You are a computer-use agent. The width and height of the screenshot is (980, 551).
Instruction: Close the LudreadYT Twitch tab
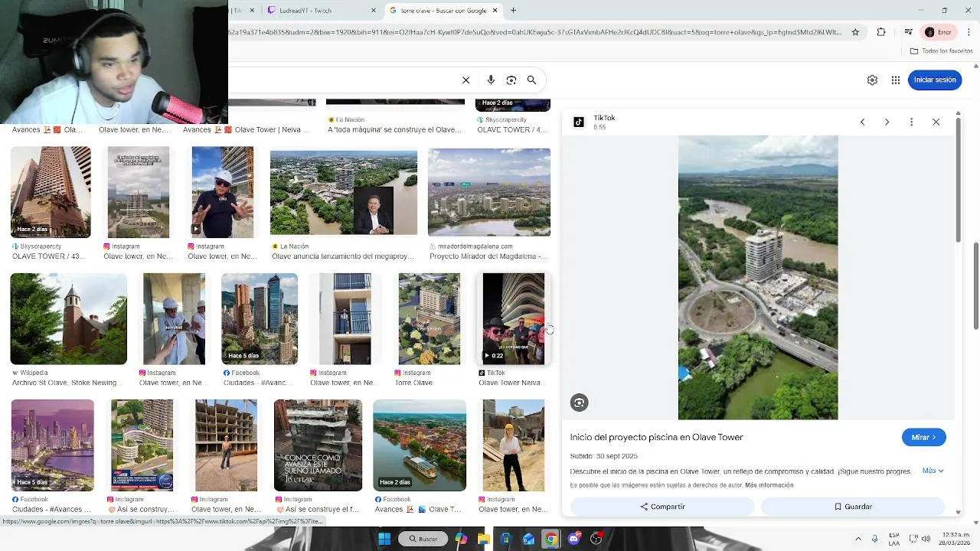pos(374,11)
